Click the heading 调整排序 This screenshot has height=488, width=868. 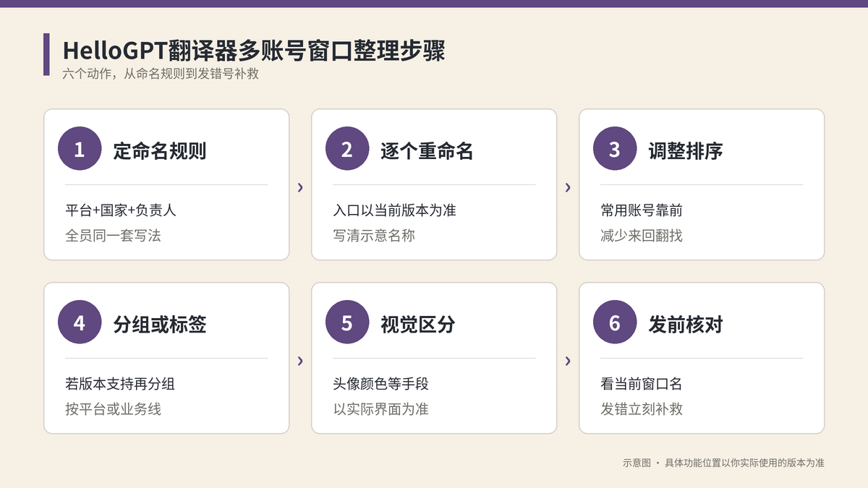pyautogui.click(x=686, y=150)
